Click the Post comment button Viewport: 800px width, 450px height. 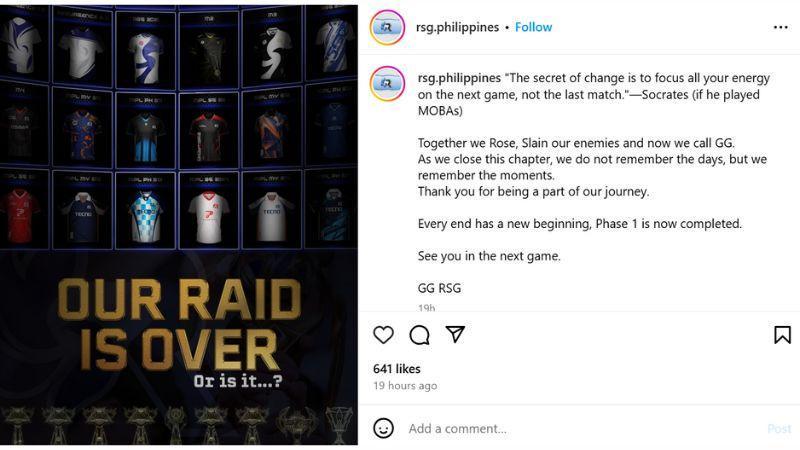point(779,429)
